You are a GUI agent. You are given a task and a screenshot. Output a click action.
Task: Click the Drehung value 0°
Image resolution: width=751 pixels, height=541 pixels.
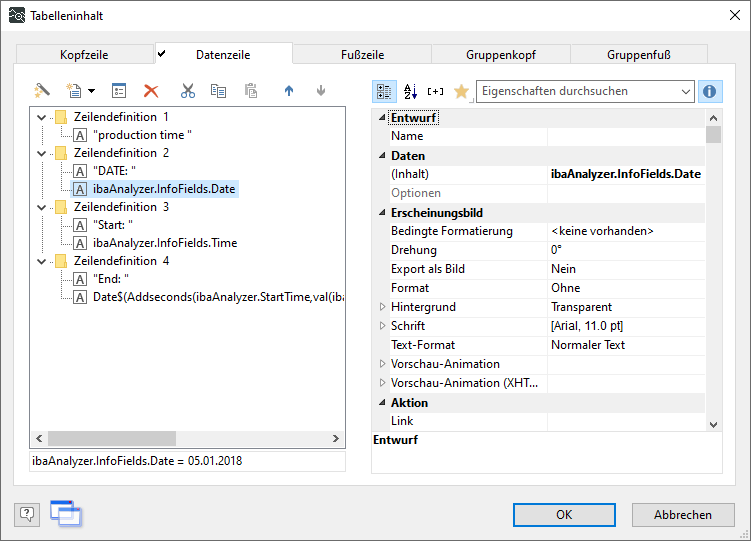pyautogui.click(x=626, y=250)
